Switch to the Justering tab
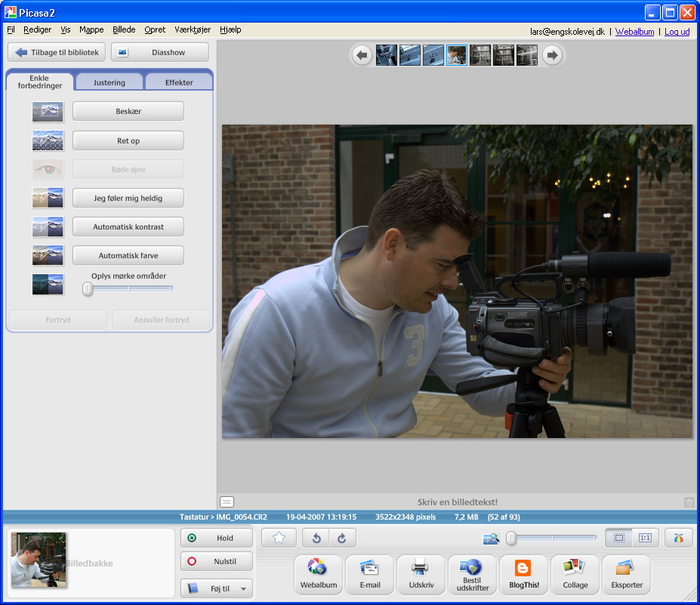The image size is (700, 605). (x=109, y=82)
